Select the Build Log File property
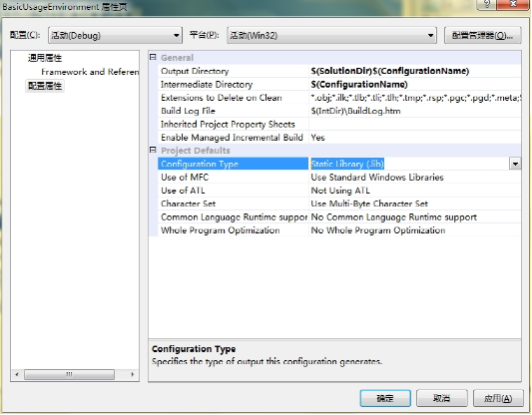This screenshot has width=532, height=415. 234,111
